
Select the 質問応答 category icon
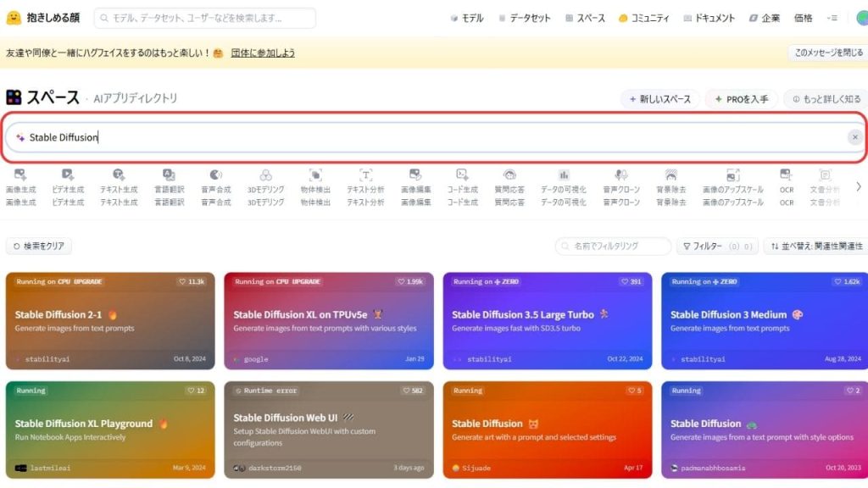tap(509, 175)
